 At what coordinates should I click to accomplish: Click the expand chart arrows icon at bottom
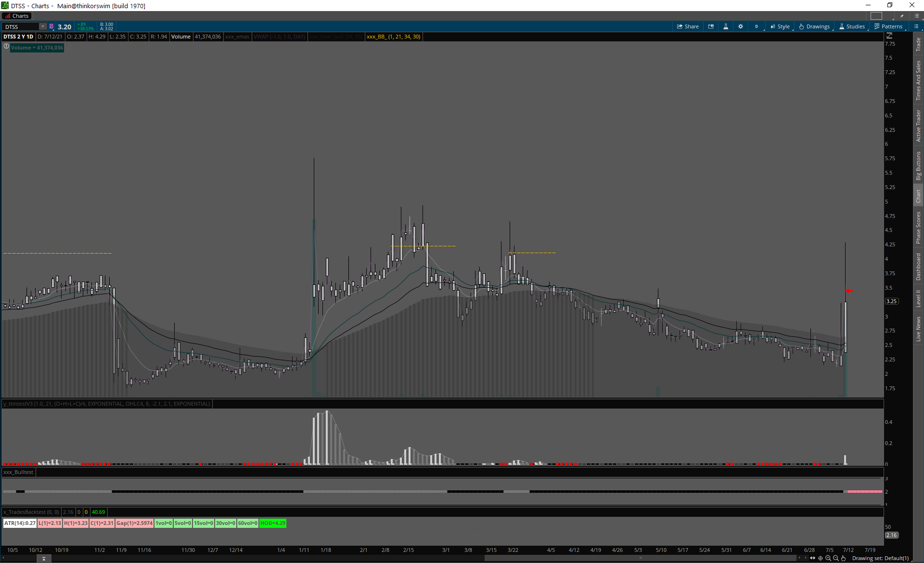tap(813, 558)
